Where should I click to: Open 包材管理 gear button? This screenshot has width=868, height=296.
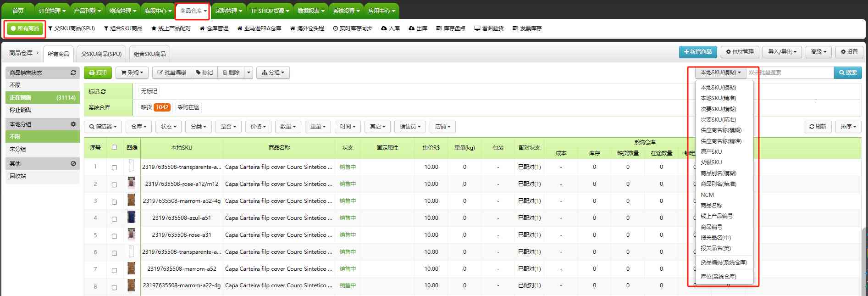[x=740, y=52]
